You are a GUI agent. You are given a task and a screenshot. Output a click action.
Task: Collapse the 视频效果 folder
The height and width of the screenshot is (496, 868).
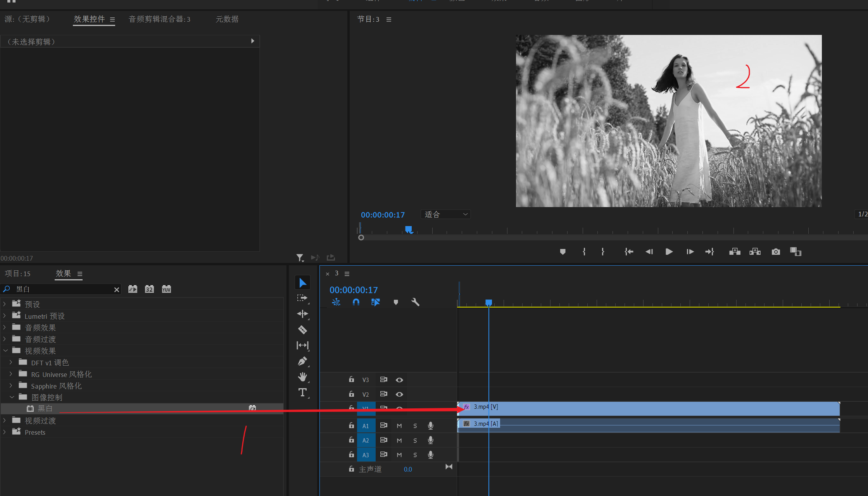pyautogui.click(x=5, y=351)
